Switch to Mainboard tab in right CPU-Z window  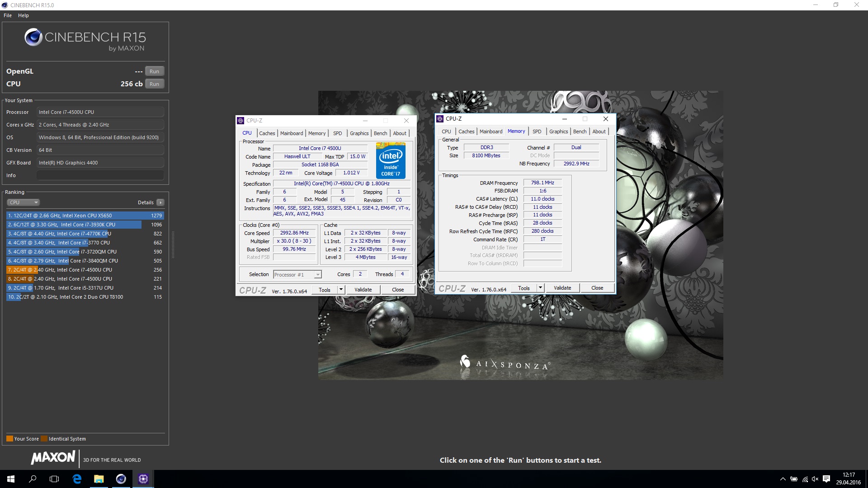coord(491,131)
